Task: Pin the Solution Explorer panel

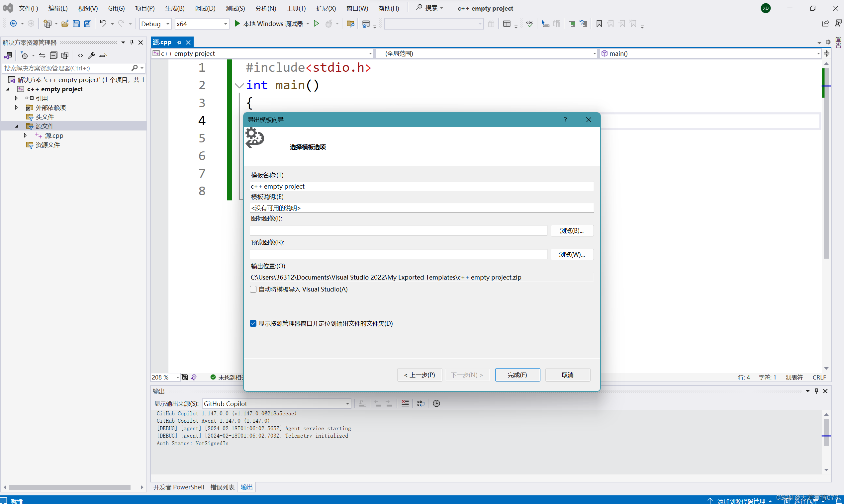Action: coord(132,42)
